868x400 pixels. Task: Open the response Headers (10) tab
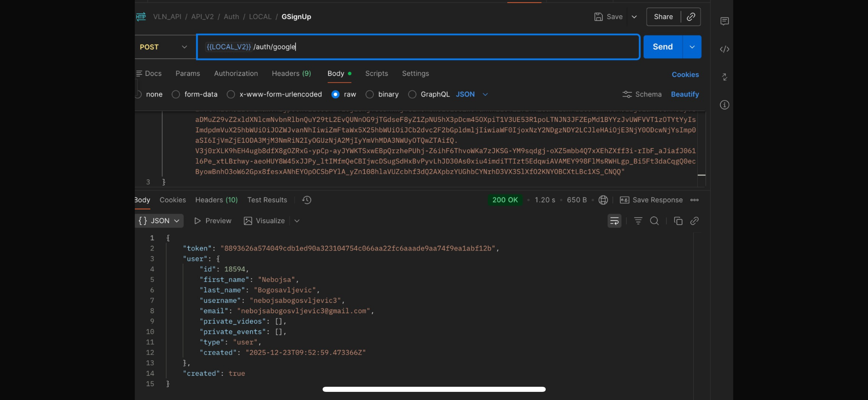(x=216, y=200)
